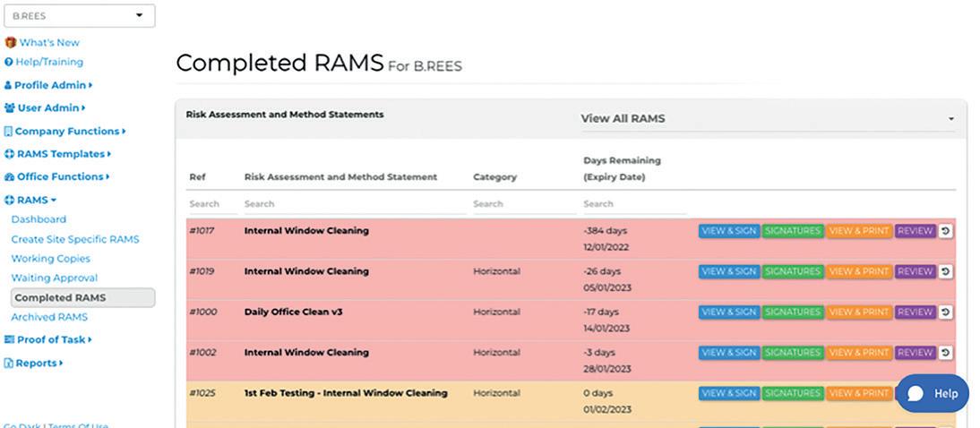The width and height of the screenshot is (980, 428).
Task: Expand the Proof of Task menu
Action: tap(54, 340)
